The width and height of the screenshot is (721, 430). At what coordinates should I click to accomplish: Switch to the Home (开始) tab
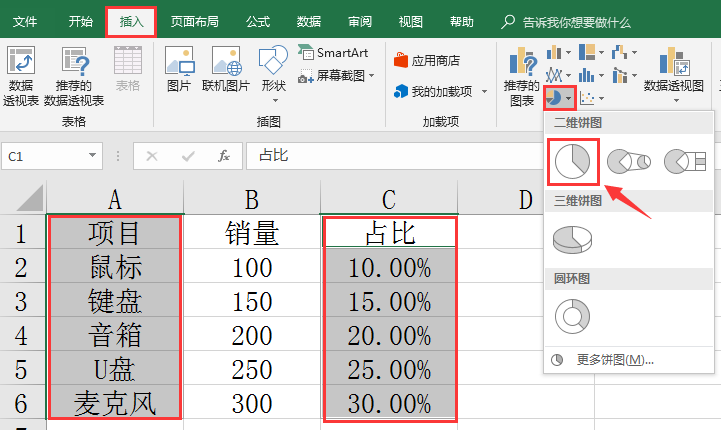click(x=80, y=22)
